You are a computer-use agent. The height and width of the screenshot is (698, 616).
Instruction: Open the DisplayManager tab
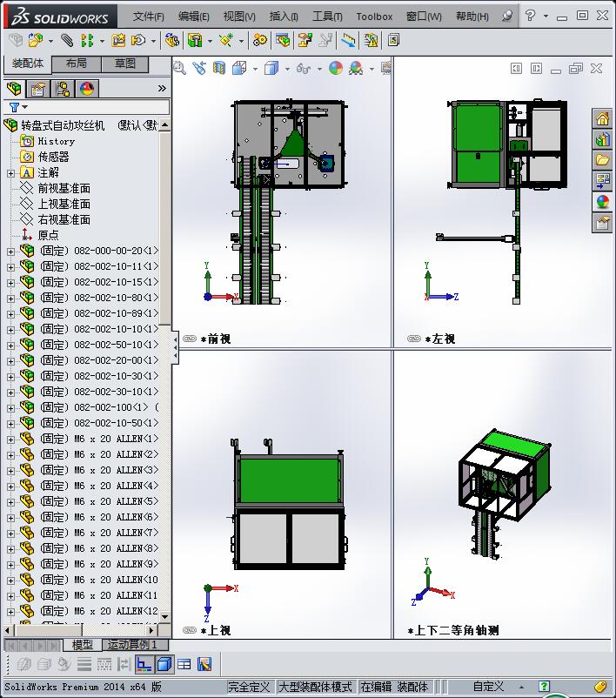tap(87, 89)
